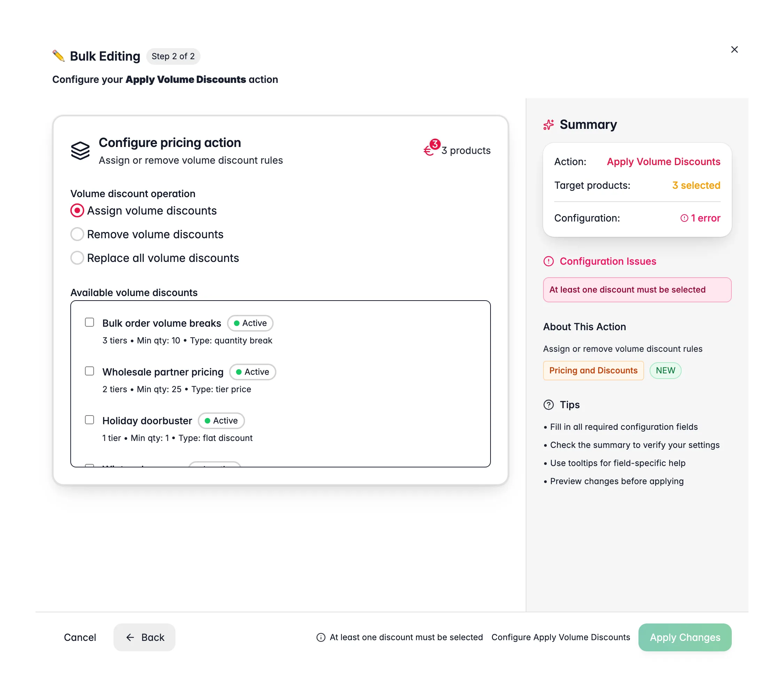Viewport: 784px width, 698px height.
Task: Click '1 tier • Min qty: 1' details line
Action: point(177,438)
